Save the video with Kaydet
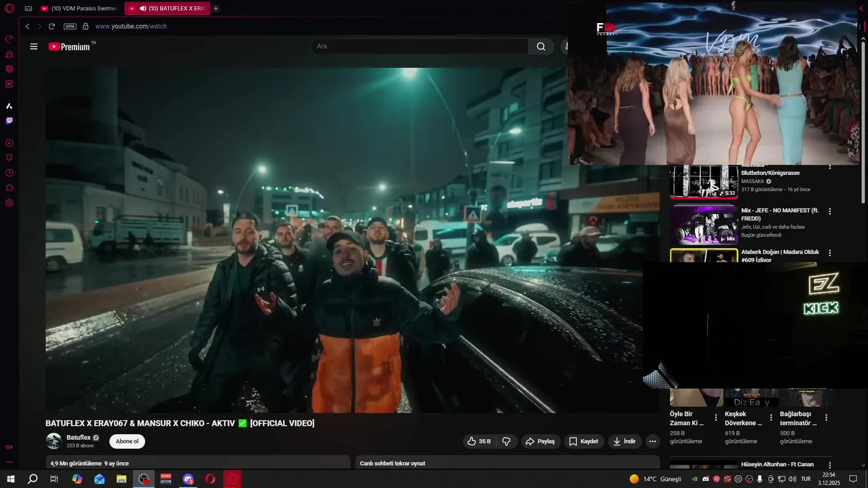Viewport: 868px width, 488px height. (583, 441)
